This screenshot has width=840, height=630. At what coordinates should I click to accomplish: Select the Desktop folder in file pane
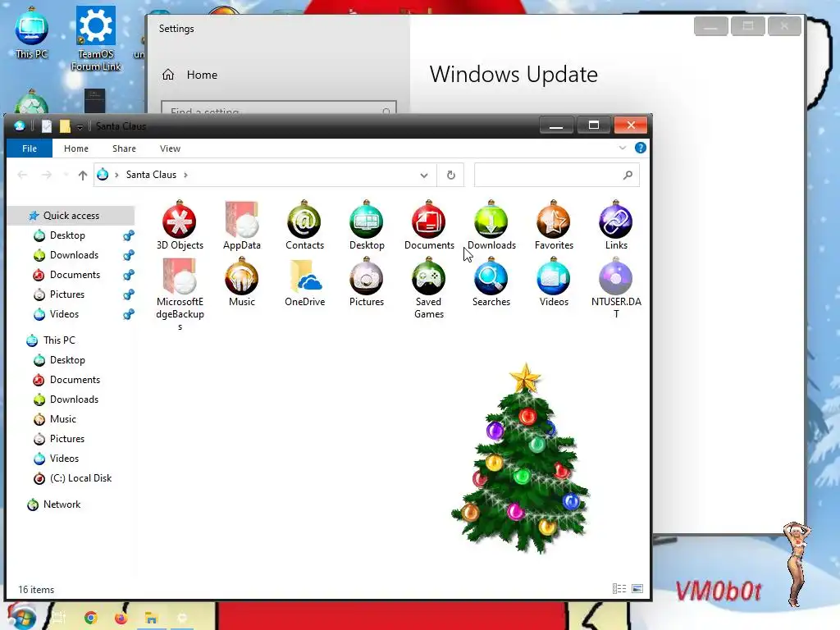pyautogui.click(x=367, y=225)
